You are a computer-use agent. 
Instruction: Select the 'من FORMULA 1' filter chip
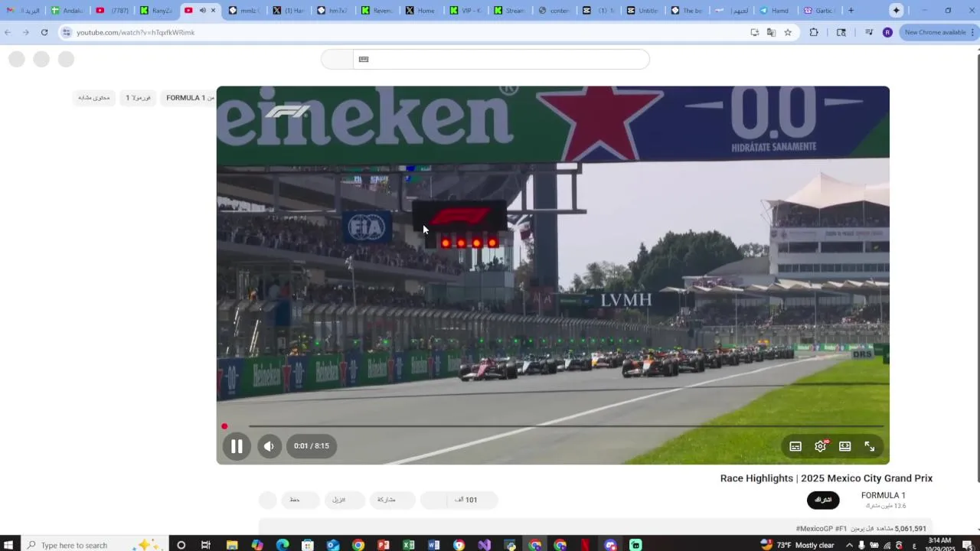pos(189,98)
